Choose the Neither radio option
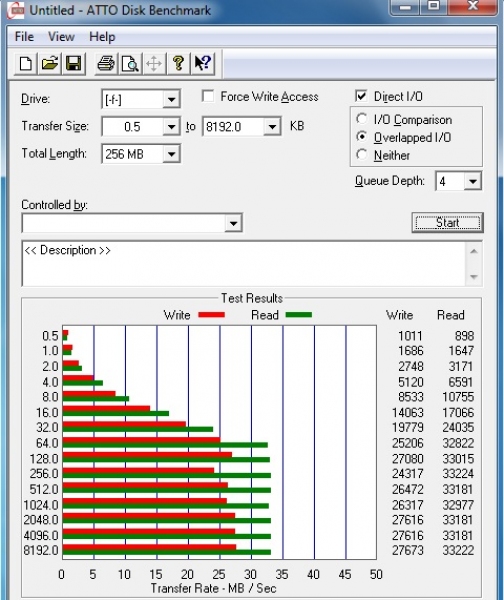The height and width of the screenshot is (600, 504). (x=361, y=155)
